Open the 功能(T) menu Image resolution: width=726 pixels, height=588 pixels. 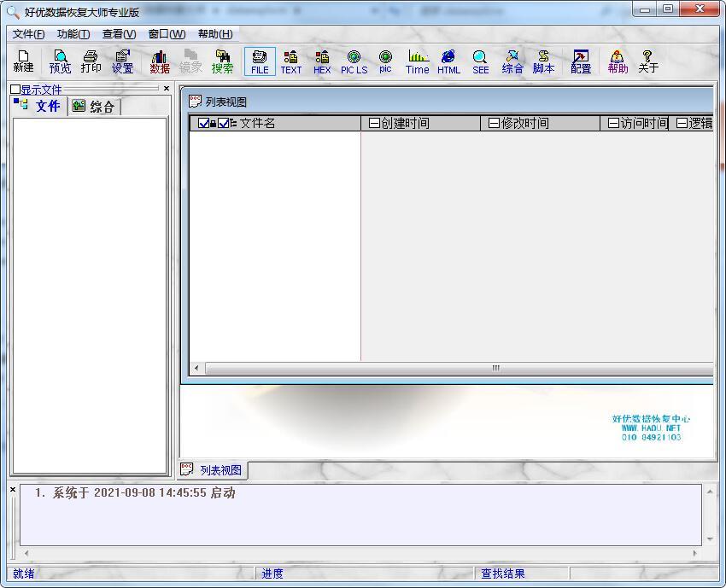point(73,34)
